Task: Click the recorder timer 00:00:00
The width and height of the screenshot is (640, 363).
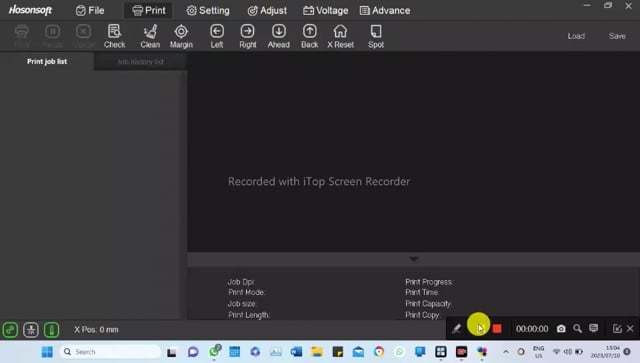Action: 532,329
